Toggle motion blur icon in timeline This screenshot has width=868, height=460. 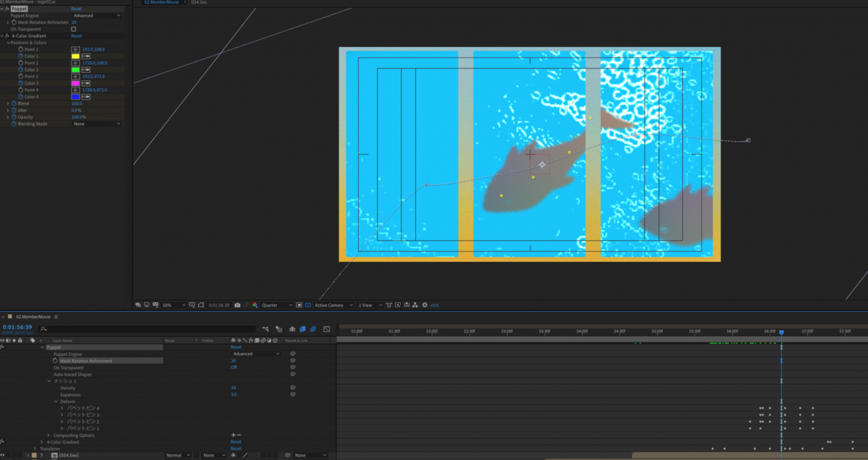(x=313, y=329)
